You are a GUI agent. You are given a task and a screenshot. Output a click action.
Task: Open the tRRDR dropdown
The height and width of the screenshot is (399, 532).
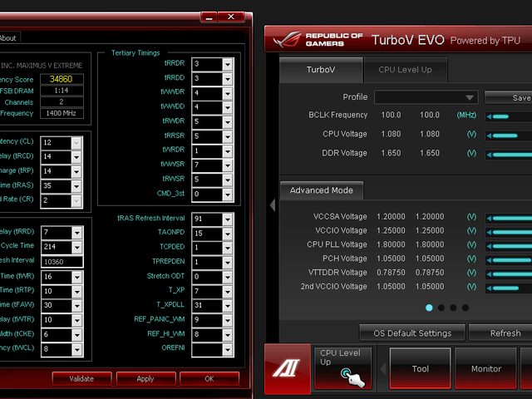click(228, 64)
